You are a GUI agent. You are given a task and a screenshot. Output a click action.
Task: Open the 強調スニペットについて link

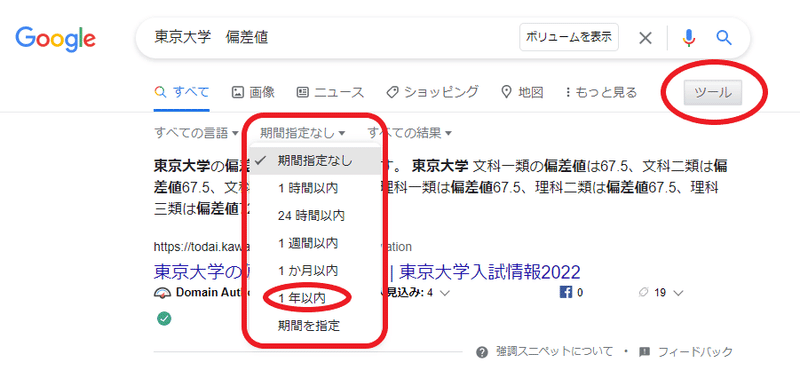point(555,352)
